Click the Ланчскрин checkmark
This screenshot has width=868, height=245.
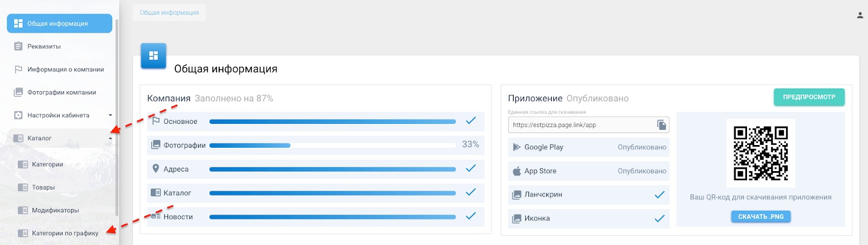pyautogui.click(x=659, y=194)
